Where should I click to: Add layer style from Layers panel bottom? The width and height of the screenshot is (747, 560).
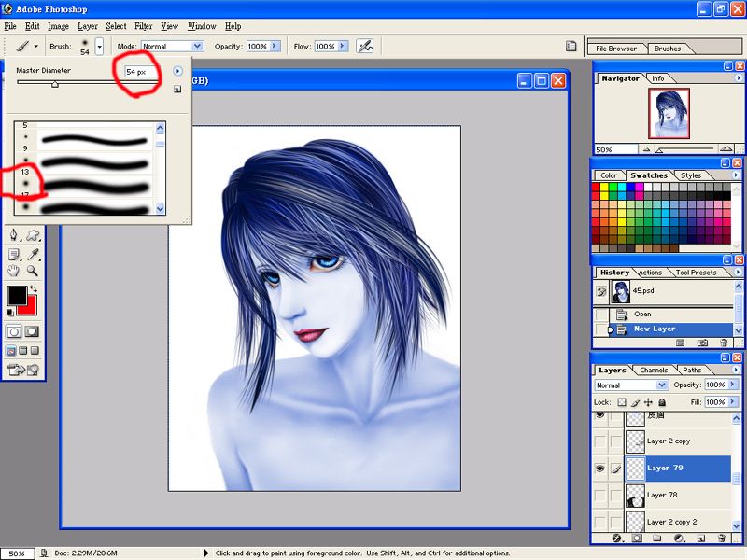617,539
